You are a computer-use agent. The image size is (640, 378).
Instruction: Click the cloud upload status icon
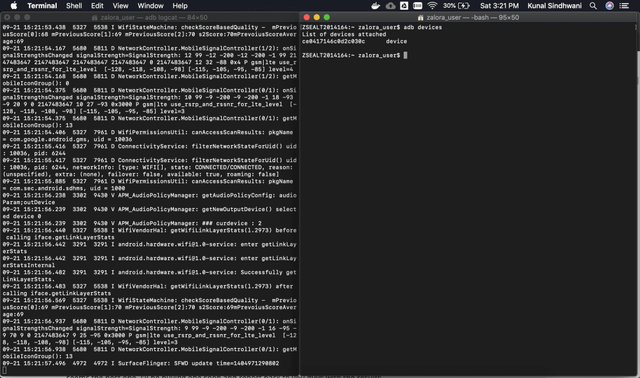coord(391,6)
